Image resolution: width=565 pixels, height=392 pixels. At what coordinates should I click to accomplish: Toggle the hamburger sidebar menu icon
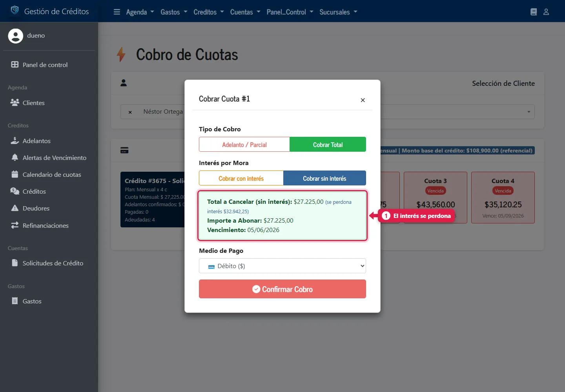(x=117, y=12)
